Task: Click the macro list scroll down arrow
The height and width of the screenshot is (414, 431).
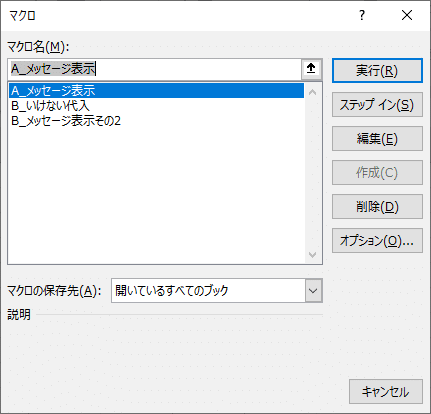Action: (313, 255)
